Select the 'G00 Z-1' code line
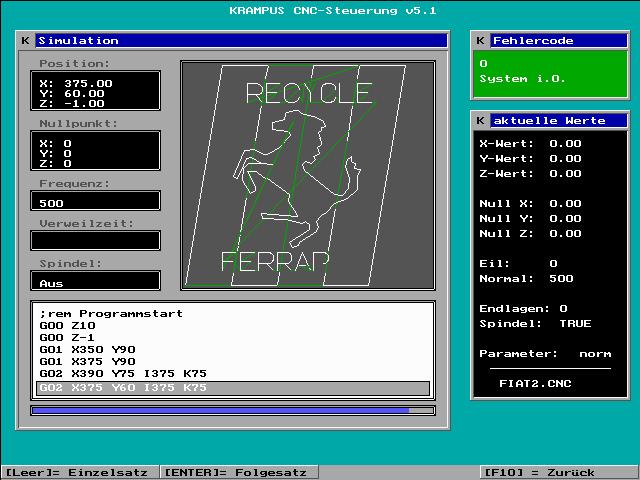Screen dimensions: 640x480 [67, 338]
